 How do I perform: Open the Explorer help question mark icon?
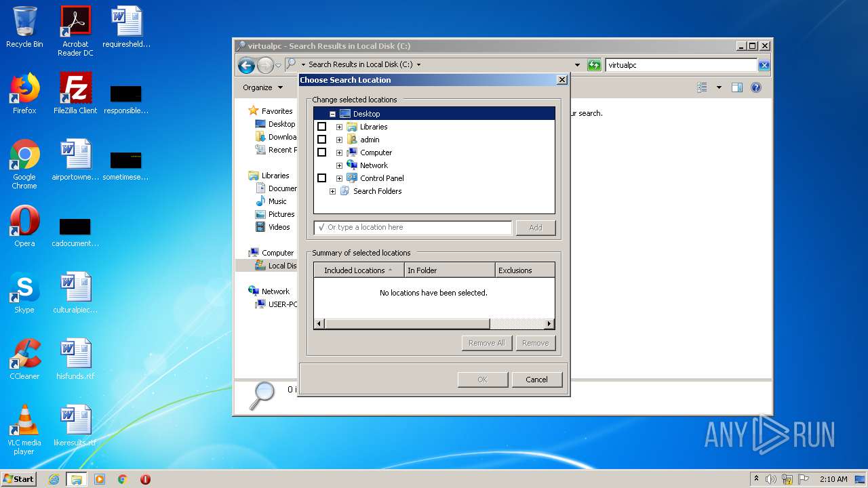pos(756,87)
